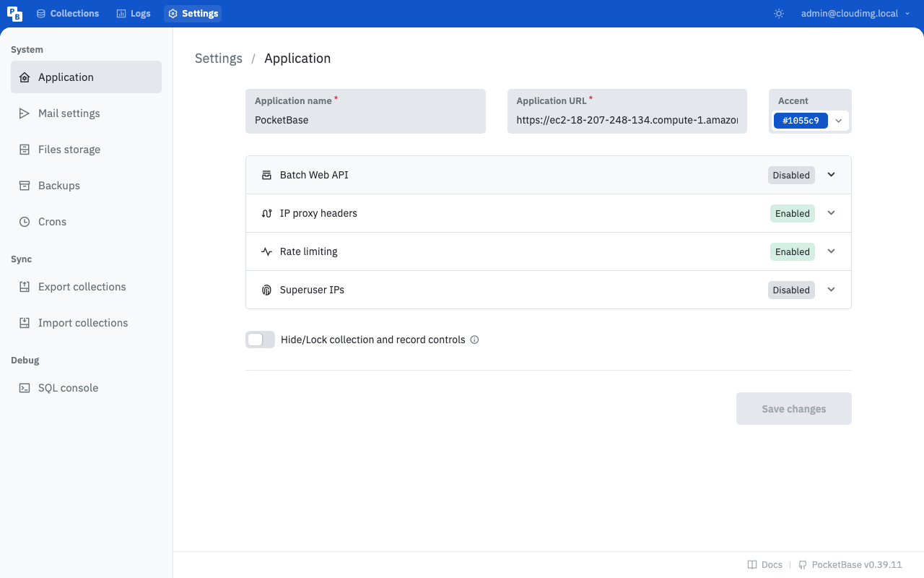
Task: Open the Accent color dropdown arrow
Action: tap(839, 121)
